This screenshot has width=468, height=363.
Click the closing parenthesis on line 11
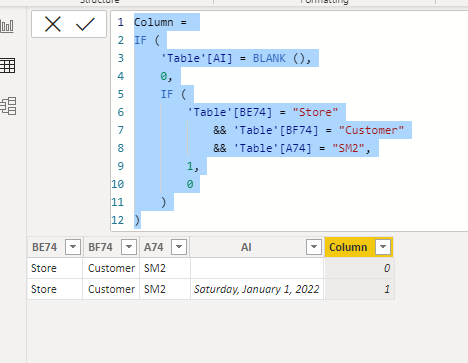pos(163,202)
